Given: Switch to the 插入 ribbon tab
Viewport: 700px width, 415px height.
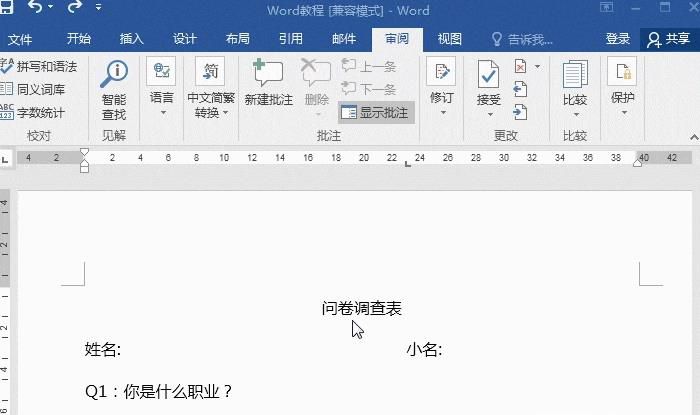Looking at the screenshot, I should point(131,39).
